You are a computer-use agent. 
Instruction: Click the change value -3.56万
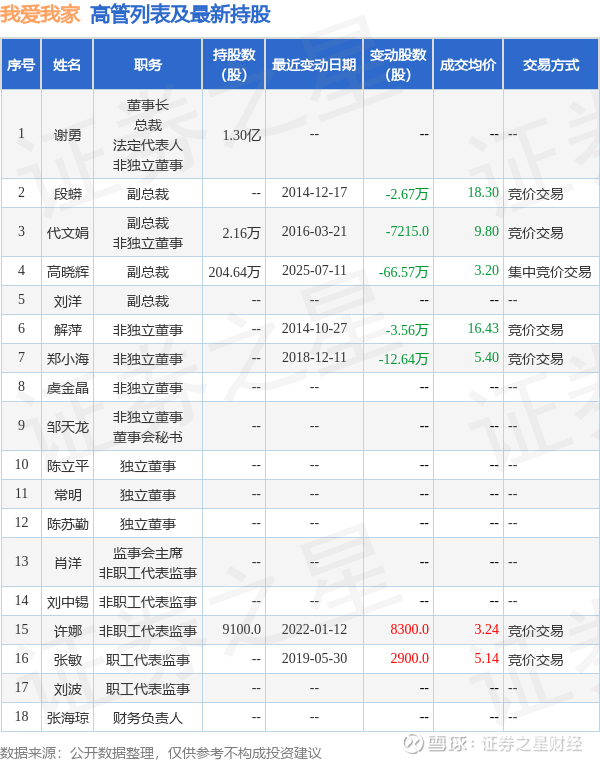pos(407,329)
